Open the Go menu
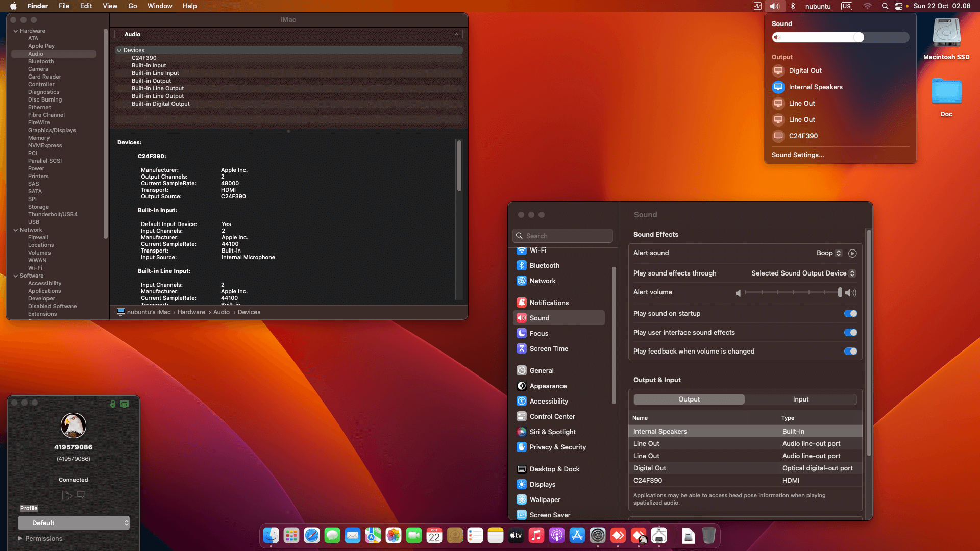 tap(133, 6)
